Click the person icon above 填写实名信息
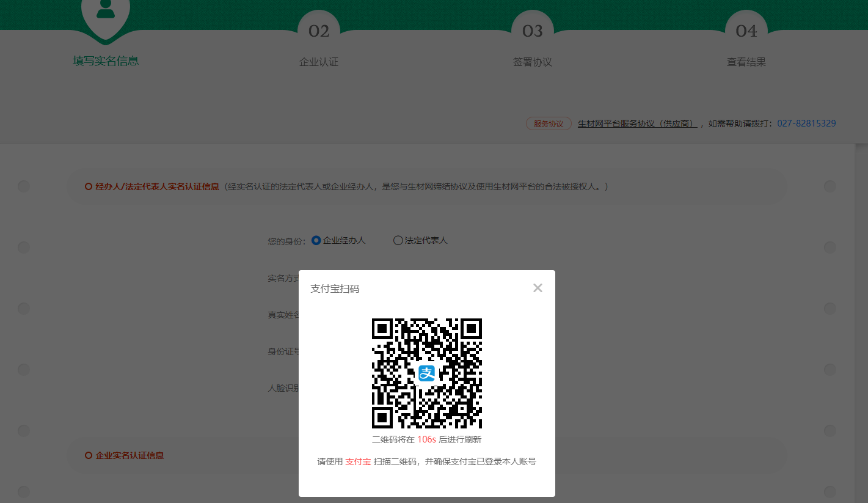The height and width of the screenshot is (503, 868). click(x=106, y=10)
